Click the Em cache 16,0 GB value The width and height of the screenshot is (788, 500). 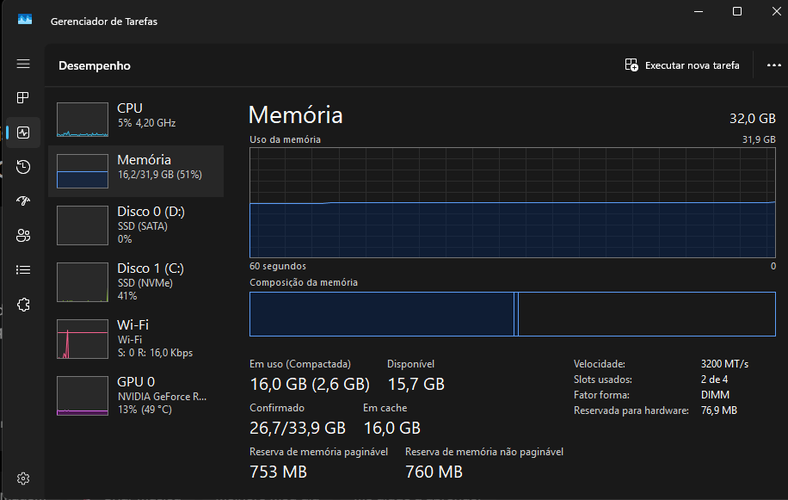pos(392,428)
